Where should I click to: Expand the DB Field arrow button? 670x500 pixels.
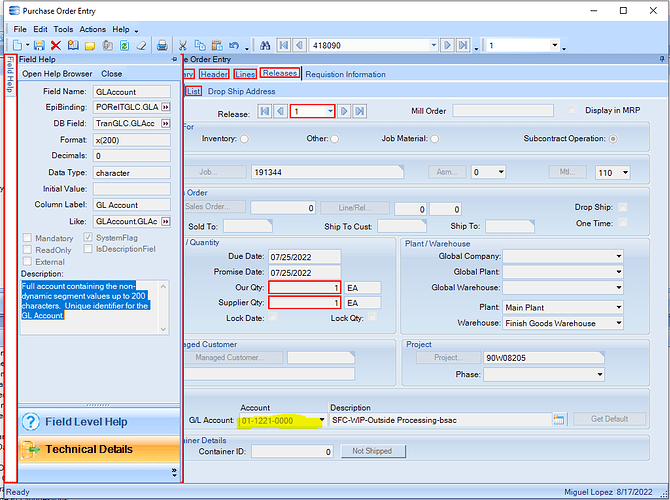click(x=165, y=124)
